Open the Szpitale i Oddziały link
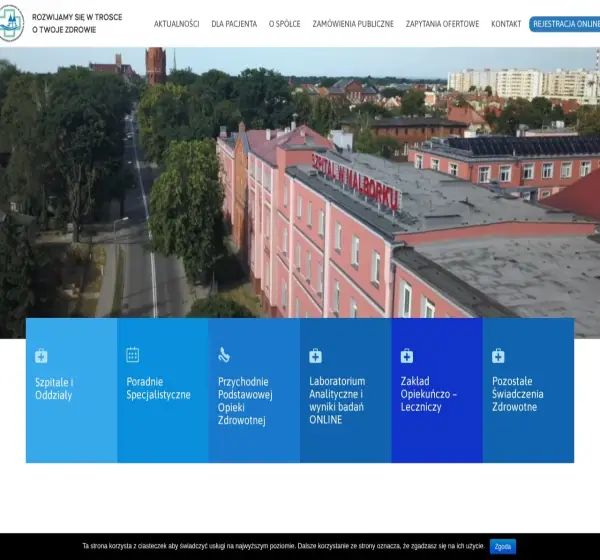600x560 pixels. [x=54, y=389]
